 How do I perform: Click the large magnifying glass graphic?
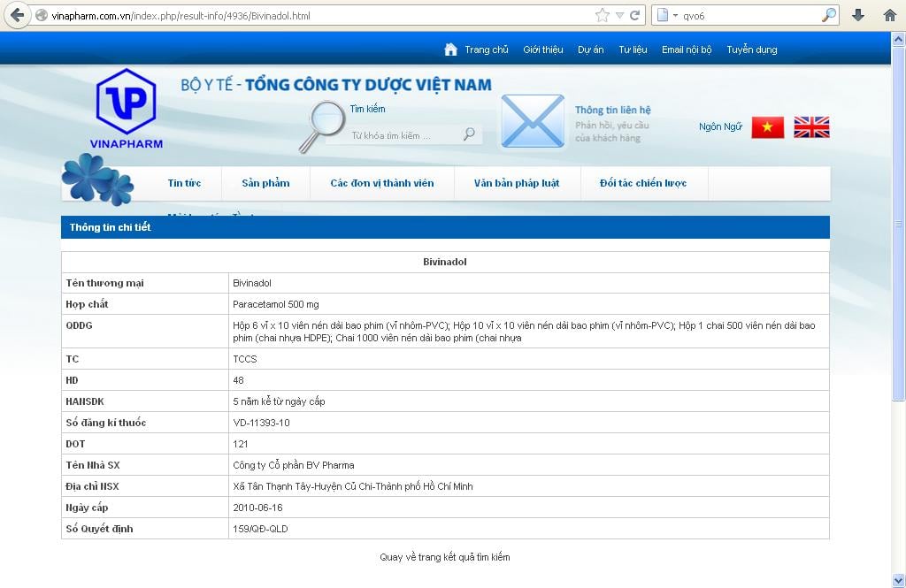(322, 126)
